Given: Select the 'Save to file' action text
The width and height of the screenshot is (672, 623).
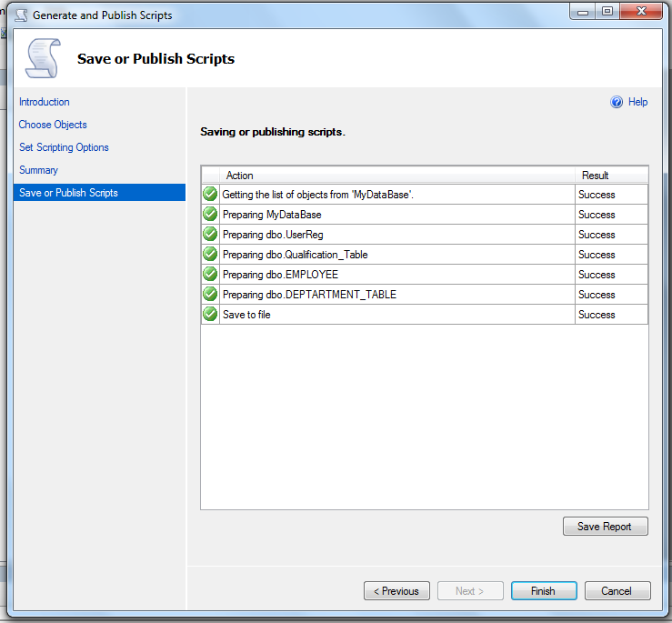Looking at the screenshot, I should click(x=246, y=315).
